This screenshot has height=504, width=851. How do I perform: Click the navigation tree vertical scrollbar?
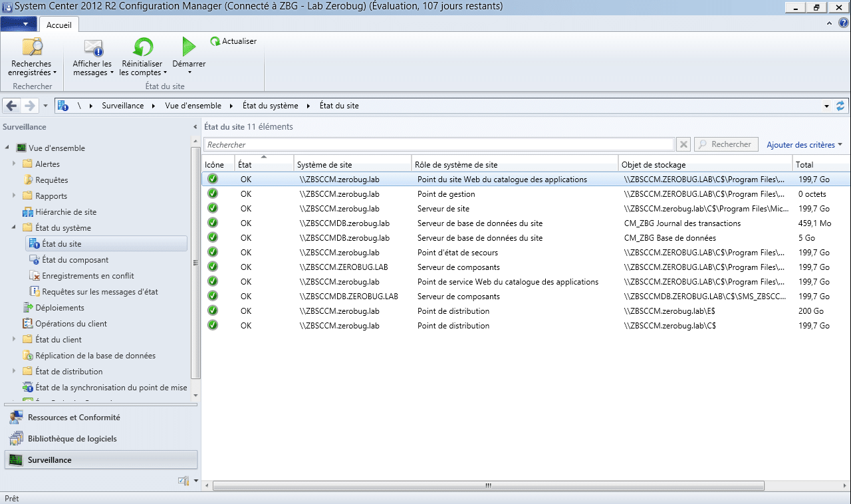coord(195,263)
